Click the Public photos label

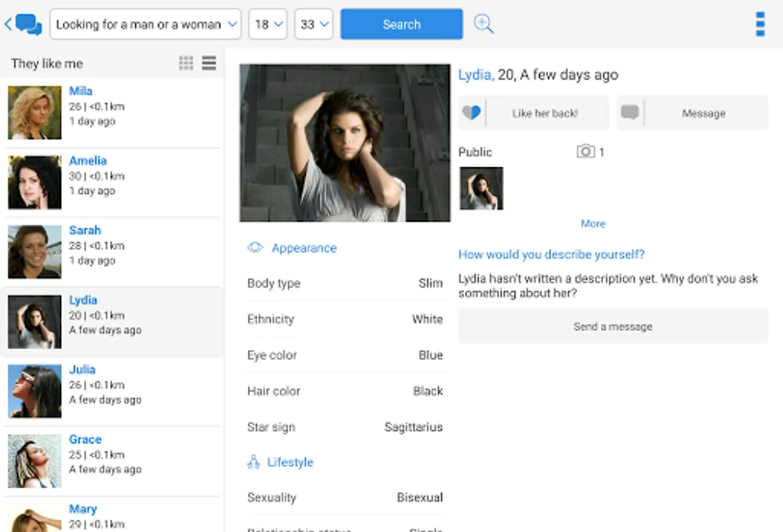pyautogui.click(x=475, y=152)
